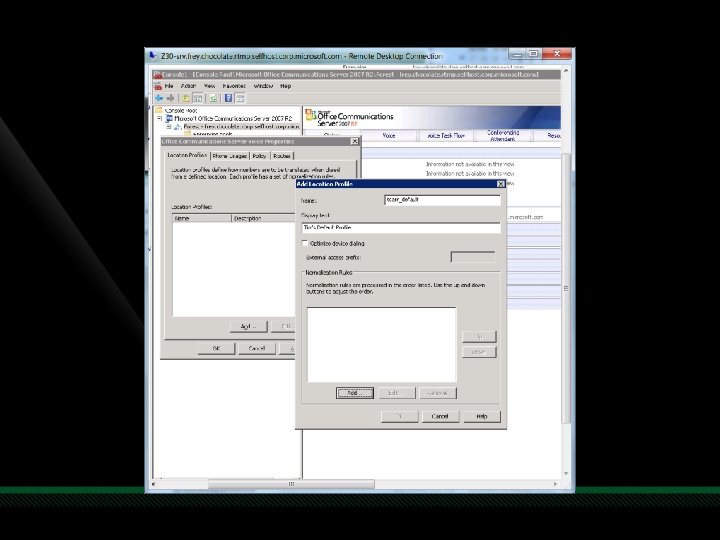This screenshot has width=720, height=540.
Task: Open the Conferencing Attendant tab
Action: 503,135
